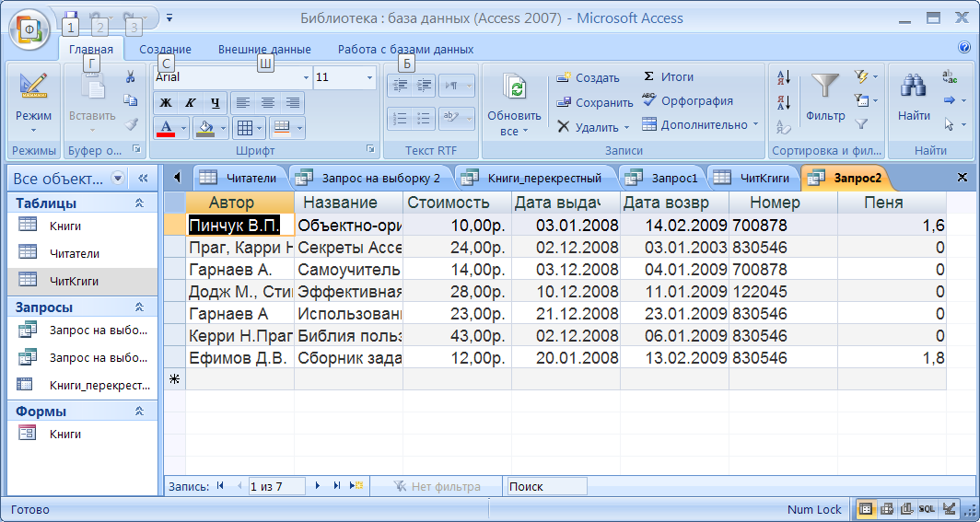Select the Format Painter brush icon

coord(130,123)
